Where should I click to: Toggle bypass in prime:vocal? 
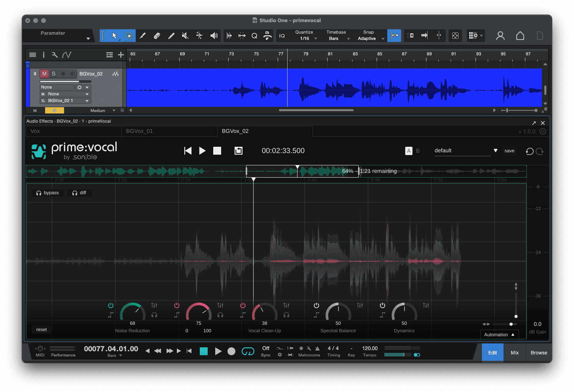pos(47,193)
